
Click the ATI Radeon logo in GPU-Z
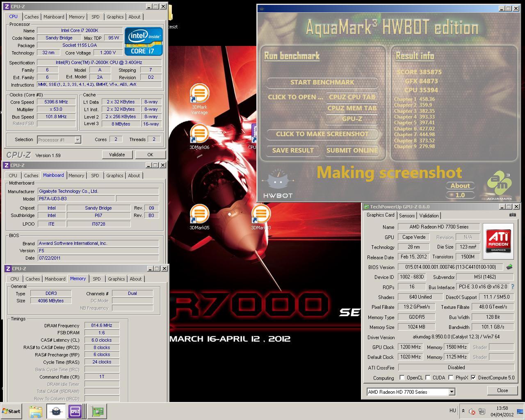click(498, 241)
